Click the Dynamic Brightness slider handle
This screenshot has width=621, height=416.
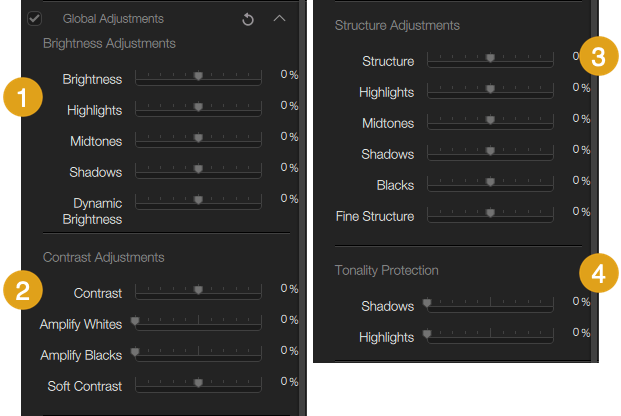click(x=198, y=199)
